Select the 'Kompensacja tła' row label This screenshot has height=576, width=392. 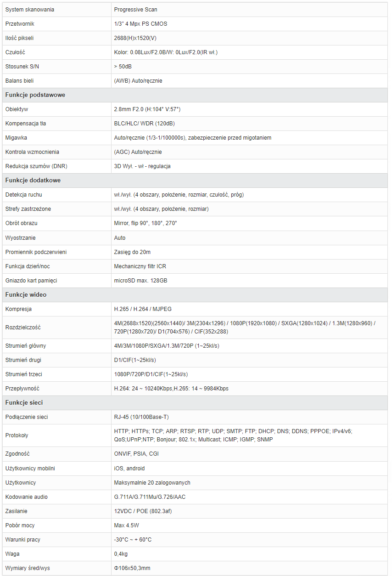(26, 124)
